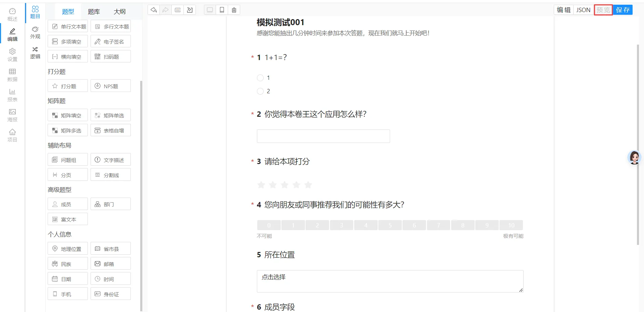This screenshot has width=644, height=312.
Task: Add a 民族 question
Action: click(x=68, y=264)
